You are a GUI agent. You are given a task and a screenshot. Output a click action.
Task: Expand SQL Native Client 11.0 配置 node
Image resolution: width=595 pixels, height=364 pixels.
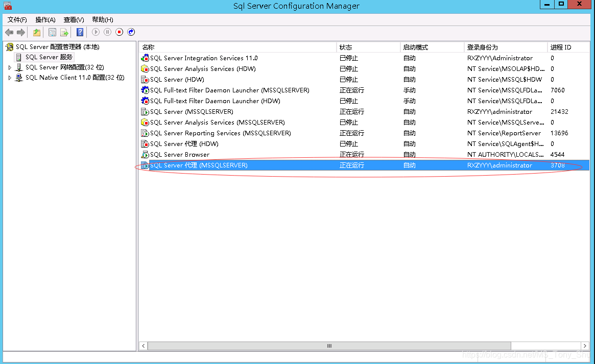tap(10, 78)
